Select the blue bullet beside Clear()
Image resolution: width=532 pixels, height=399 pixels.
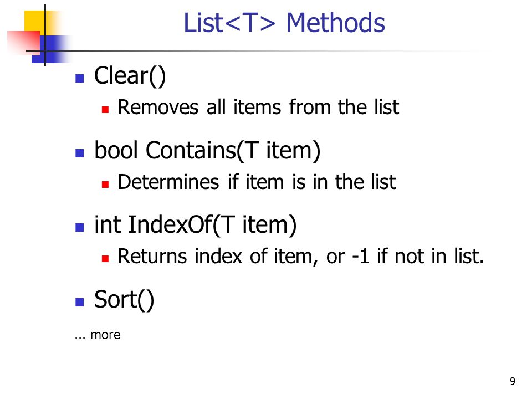coord(80,79)
